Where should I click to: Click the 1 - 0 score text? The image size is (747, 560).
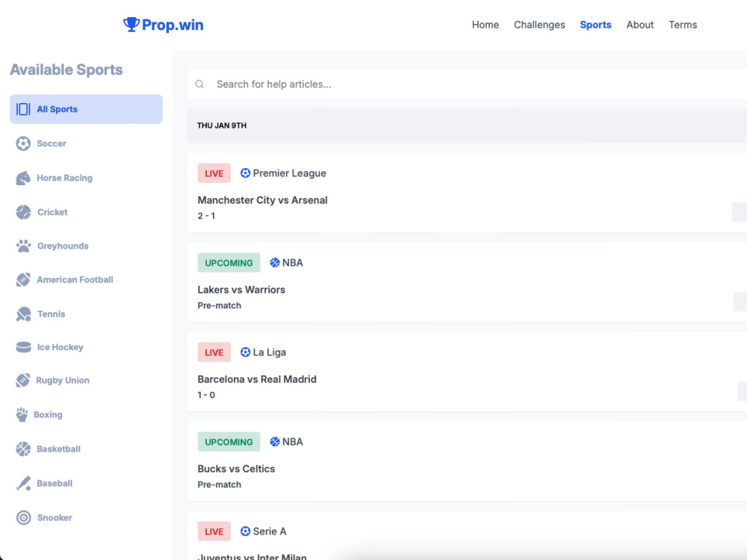(x=206, y=395)
